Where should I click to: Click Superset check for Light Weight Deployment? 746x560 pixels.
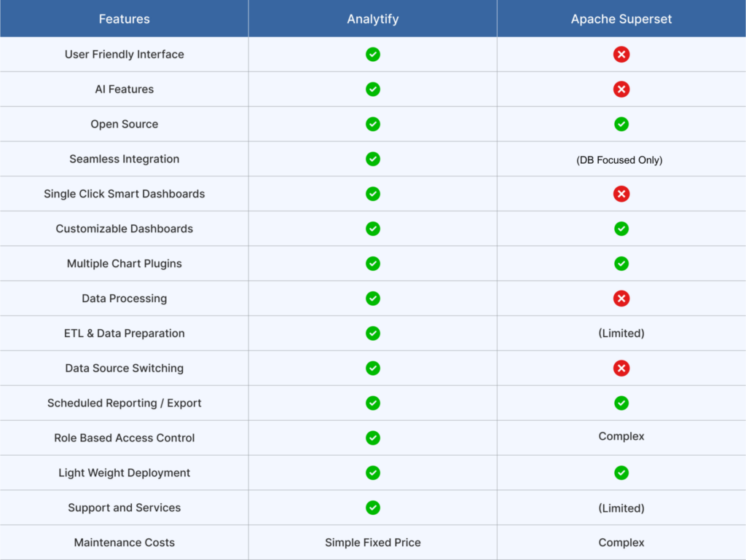point(621,473)
